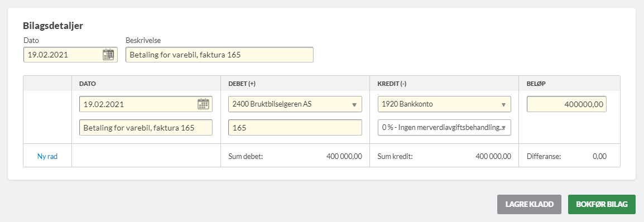Expand the 2400 Bruktbilselgeren AS debet dropdown
This screenshot has width=644, height=222.
coord(295,104)
